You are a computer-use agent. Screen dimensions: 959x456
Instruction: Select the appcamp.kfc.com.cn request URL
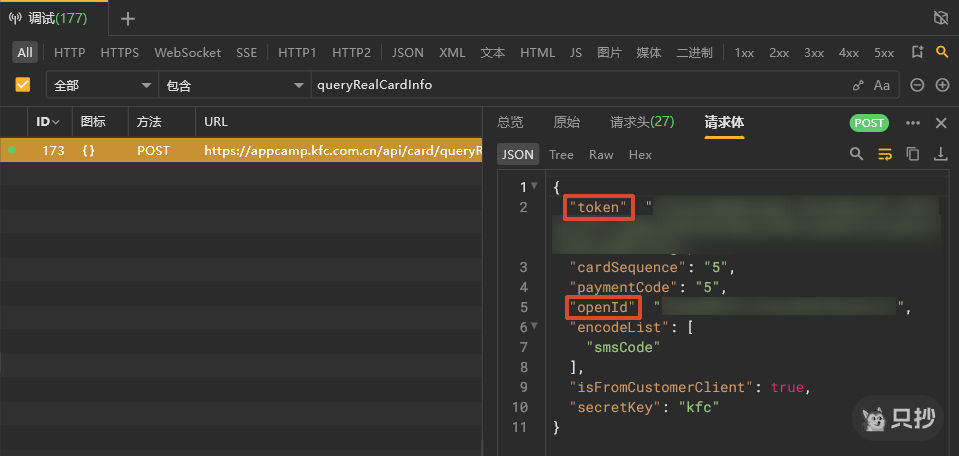[x=342, y=150]
